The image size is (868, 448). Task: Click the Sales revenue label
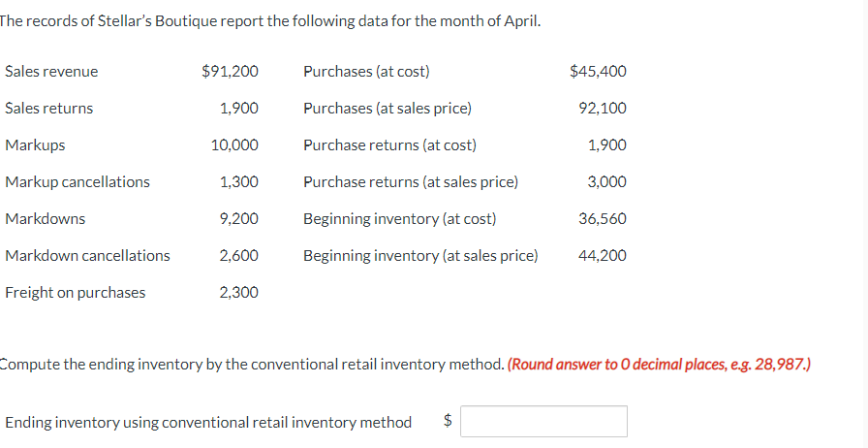click(x=51, y=72)
